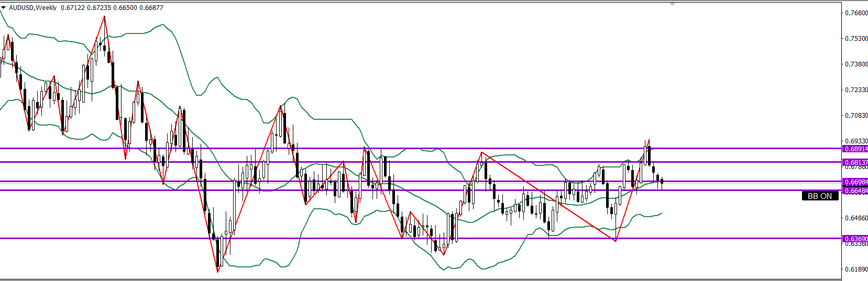Click the 0.61890 price axis tick
The height and width of the screenshot is (281, 868).
tap(856, 269)
